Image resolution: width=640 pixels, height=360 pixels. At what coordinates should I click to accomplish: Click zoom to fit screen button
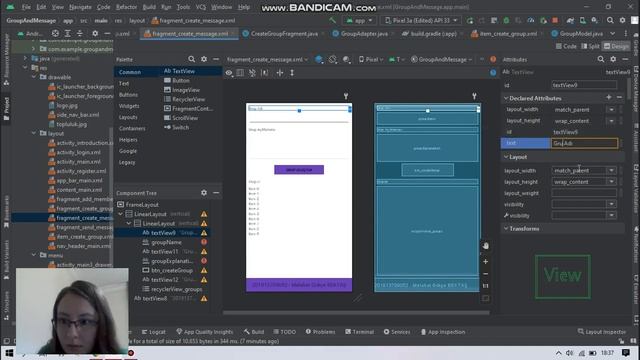[x=485, y=298]
